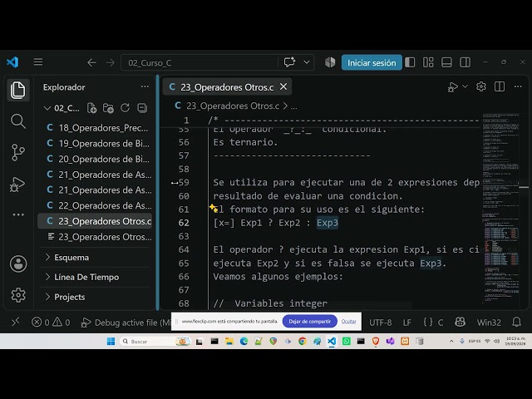This screenshot has width=532, height=399.
Task: Refresh the Explorer file list
Action: click(125, 108)
